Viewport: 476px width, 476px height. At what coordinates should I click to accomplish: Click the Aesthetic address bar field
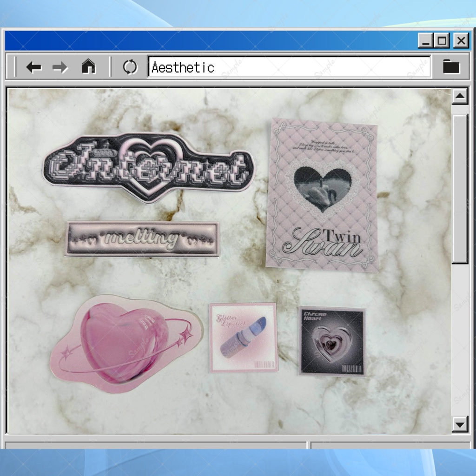point(289,67)
